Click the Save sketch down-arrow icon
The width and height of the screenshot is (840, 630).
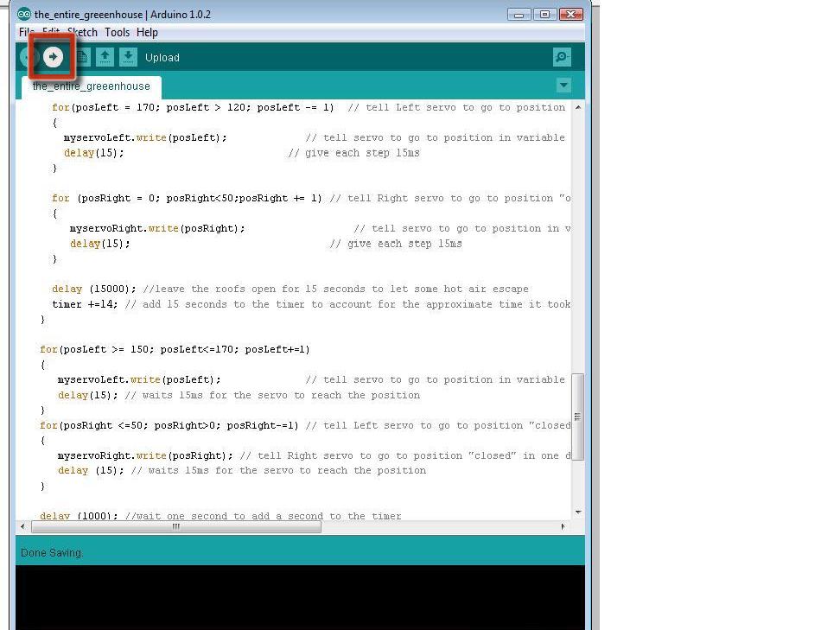[x=128, y=57]
